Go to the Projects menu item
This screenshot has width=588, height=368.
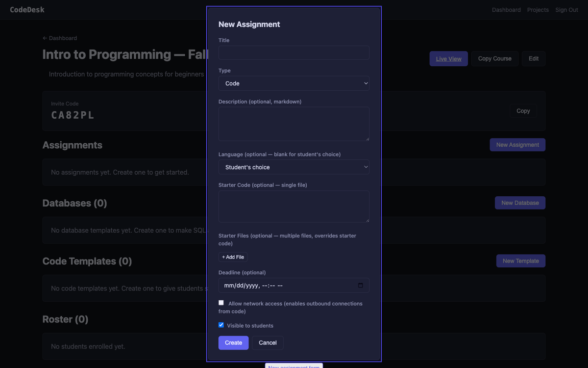pyautogui.click(x=538, y=9)
